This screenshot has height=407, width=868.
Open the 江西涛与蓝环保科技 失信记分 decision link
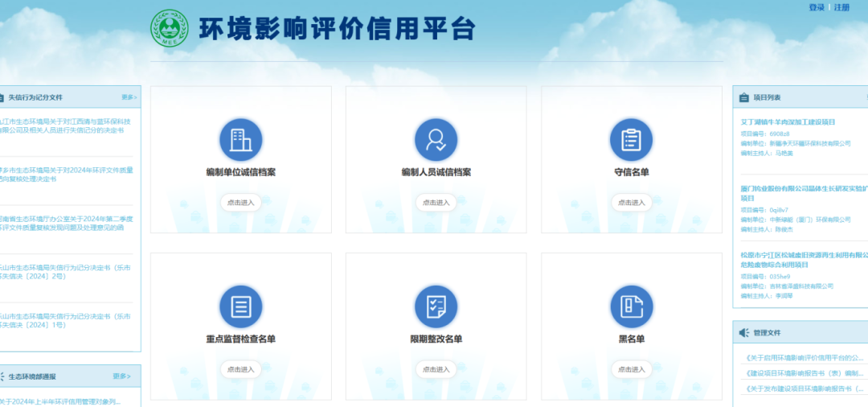click(65, 126)
